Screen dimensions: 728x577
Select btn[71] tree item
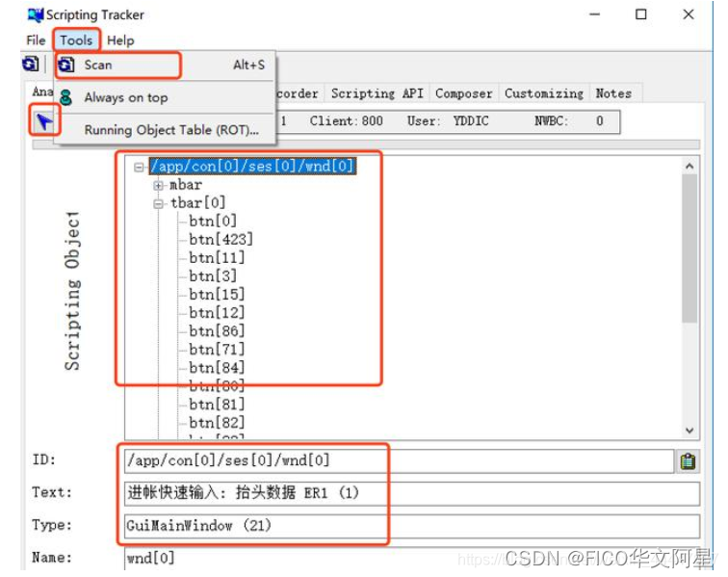point(217,350)
